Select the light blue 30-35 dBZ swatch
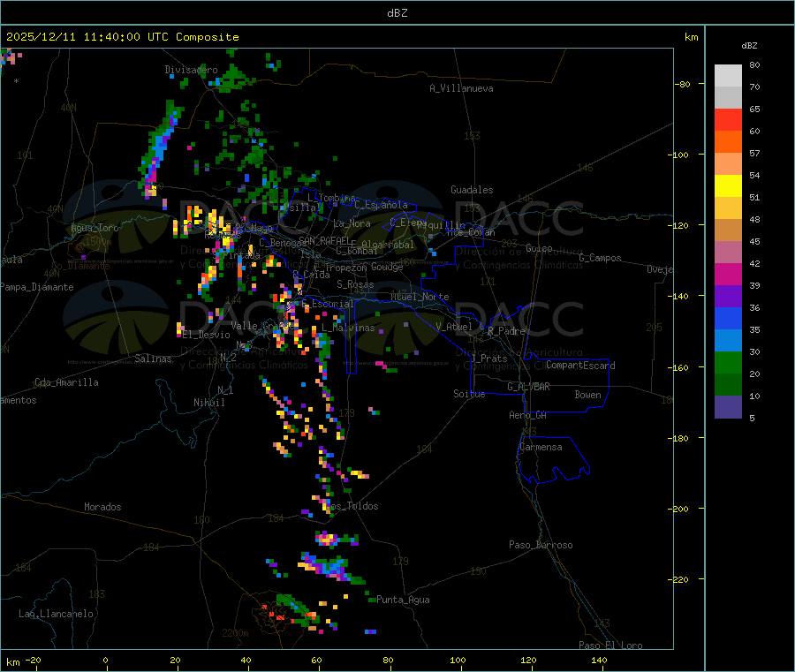Viewport: 795px width, 672px height. 728,341
